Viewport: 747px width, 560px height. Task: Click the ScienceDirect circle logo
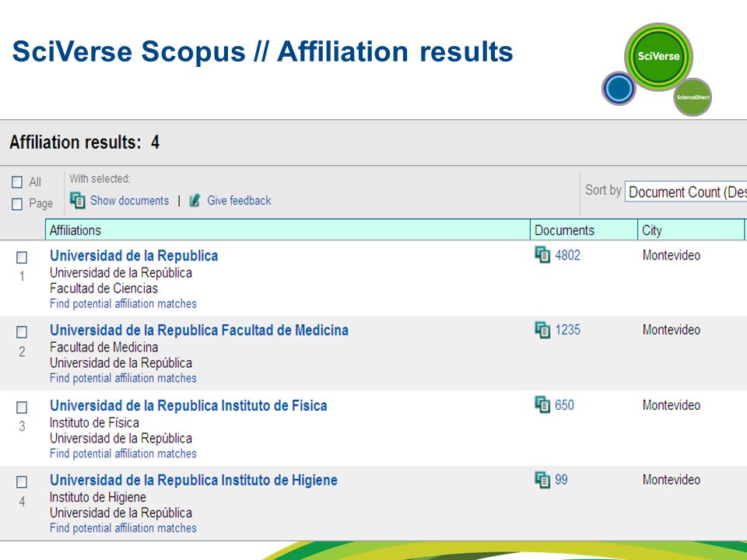click(x=693, y=97)
